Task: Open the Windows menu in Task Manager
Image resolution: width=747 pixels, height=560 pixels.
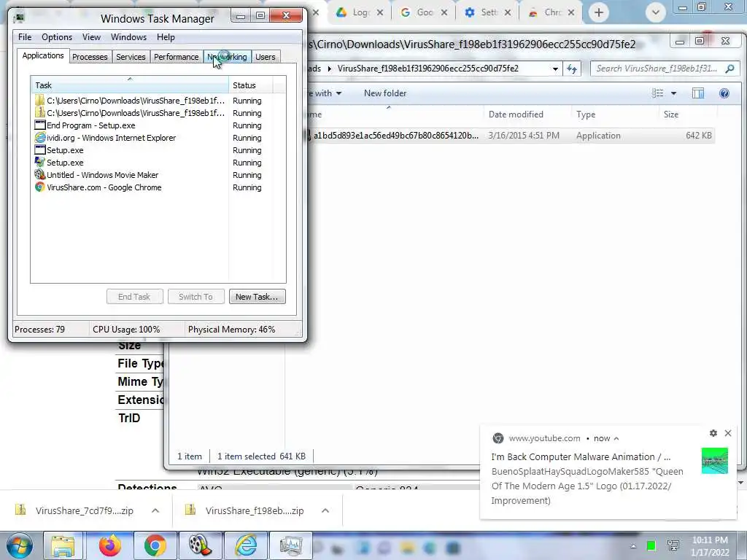Action: tap(128, 37)
